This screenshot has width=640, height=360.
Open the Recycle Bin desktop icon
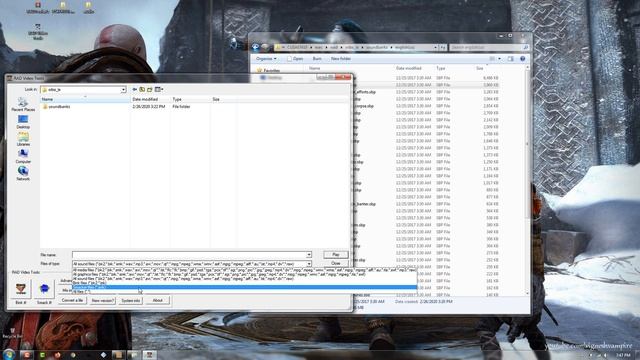[13, 333]
